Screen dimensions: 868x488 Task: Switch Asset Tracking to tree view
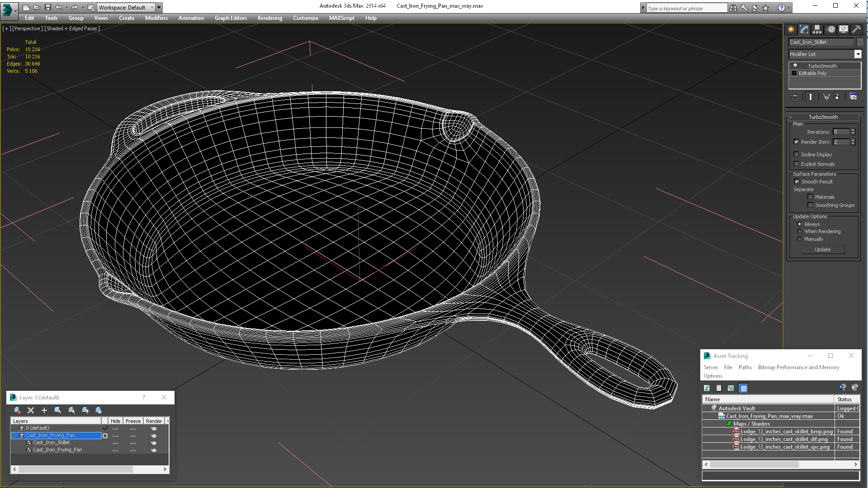[x=731, y=388]
